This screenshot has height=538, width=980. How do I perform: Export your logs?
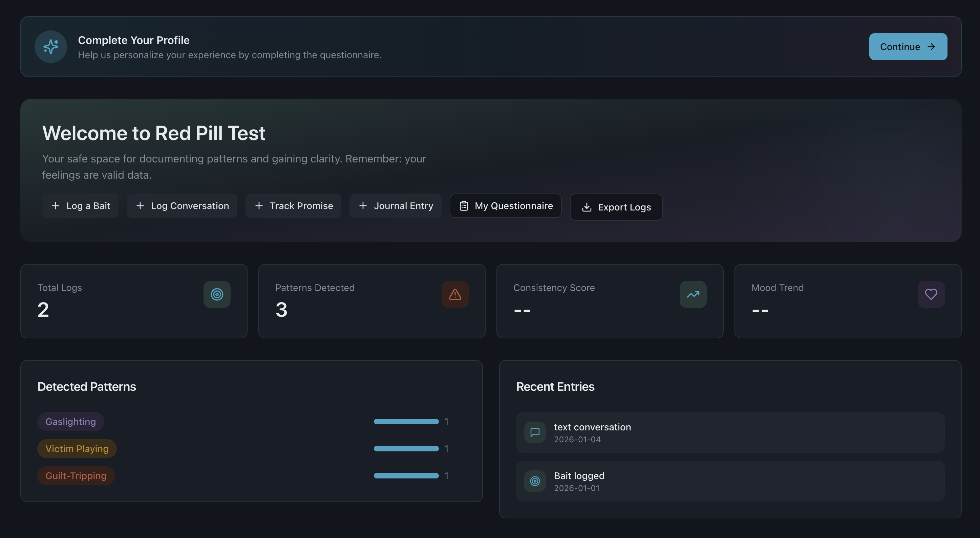click(x=616, y=207)
